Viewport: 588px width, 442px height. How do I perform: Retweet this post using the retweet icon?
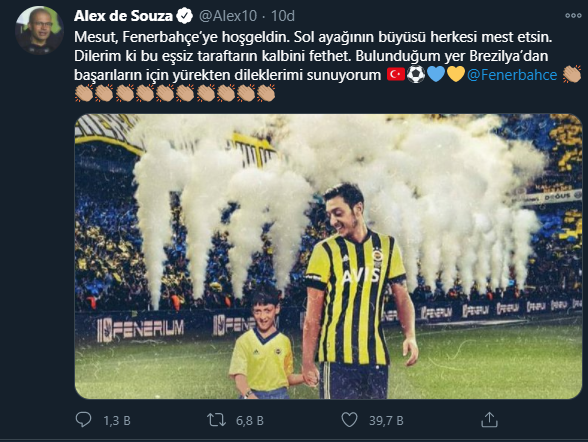pos(216,420)
